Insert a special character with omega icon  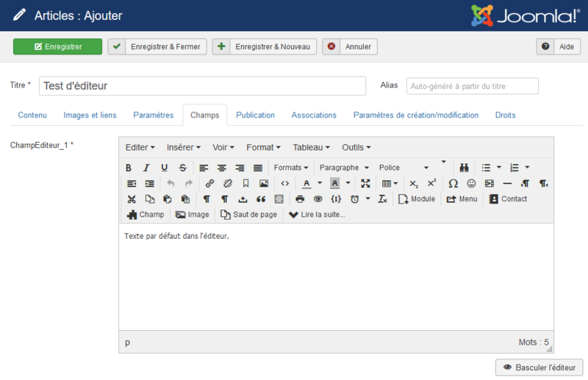coord(453,183)
